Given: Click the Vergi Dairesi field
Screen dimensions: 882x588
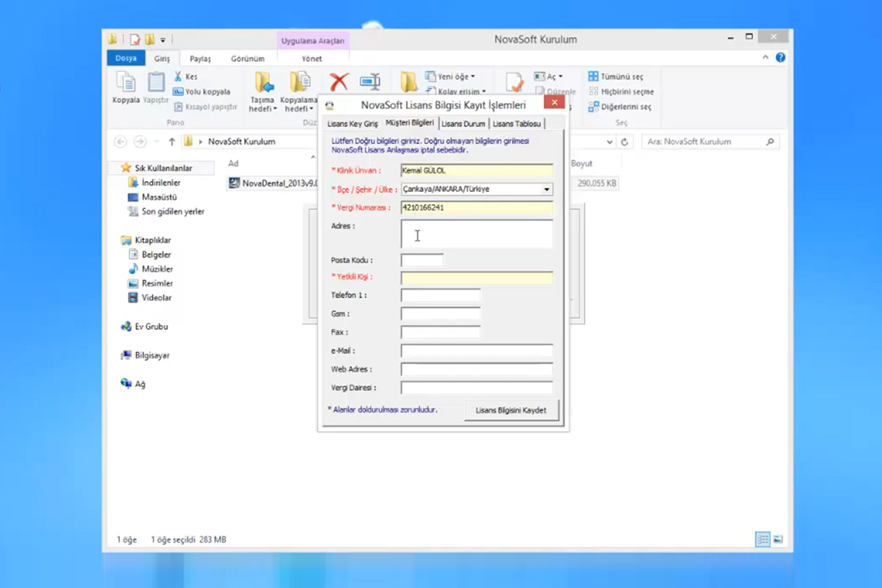Looking at the screenshot, I should pyautogui.click(x=476, y=388).
